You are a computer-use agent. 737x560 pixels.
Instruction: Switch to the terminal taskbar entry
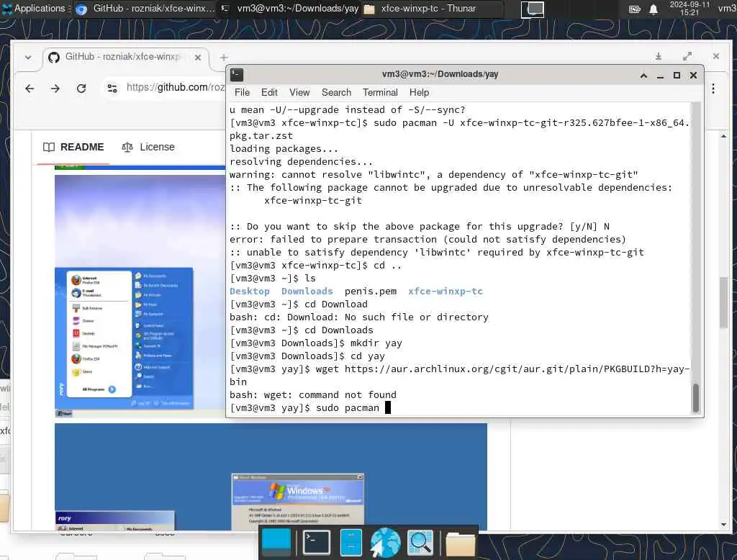click(x=290, y=9)
